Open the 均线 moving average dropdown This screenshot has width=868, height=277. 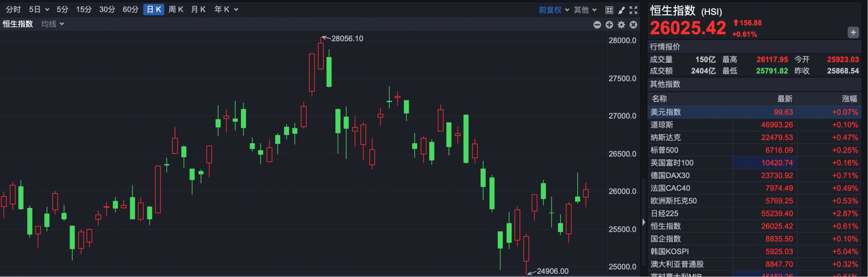(x=52, y=24)
